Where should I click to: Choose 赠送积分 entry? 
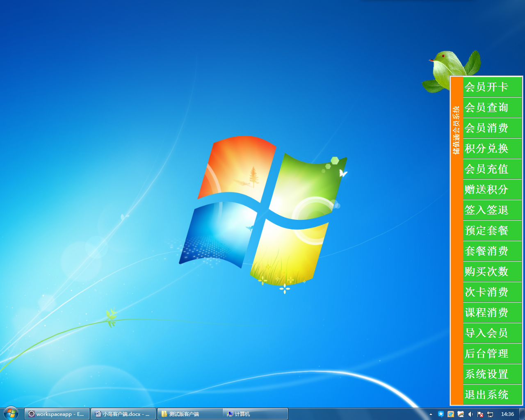[492, 189]
